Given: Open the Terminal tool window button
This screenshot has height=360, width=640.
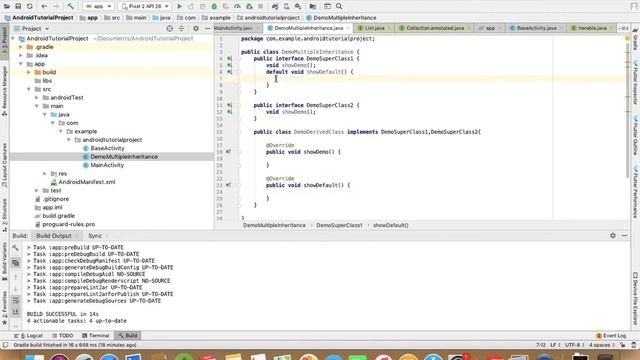Looking at the screenshot, I should (95, 336).
